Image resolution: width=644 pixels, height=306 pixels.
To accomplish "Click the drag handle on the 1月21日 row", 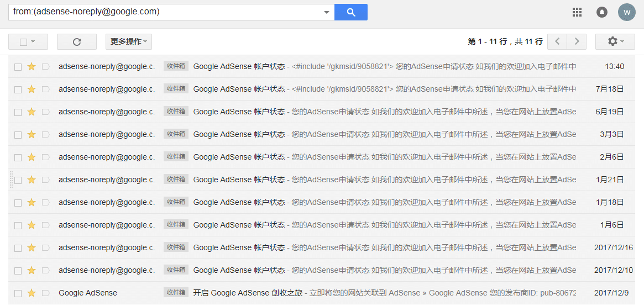I will click(11, 180).
